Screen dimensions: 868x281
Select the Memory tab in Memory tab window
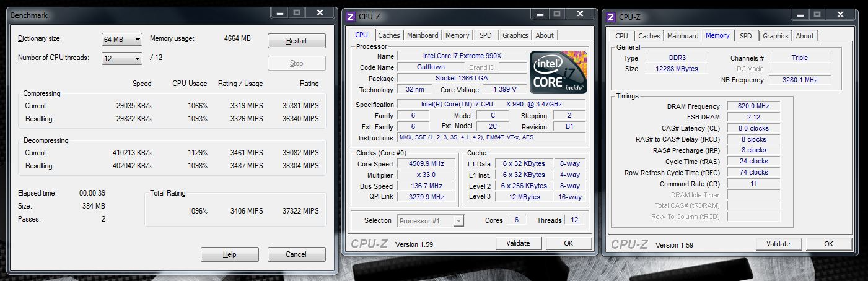(x=717, y=35)
